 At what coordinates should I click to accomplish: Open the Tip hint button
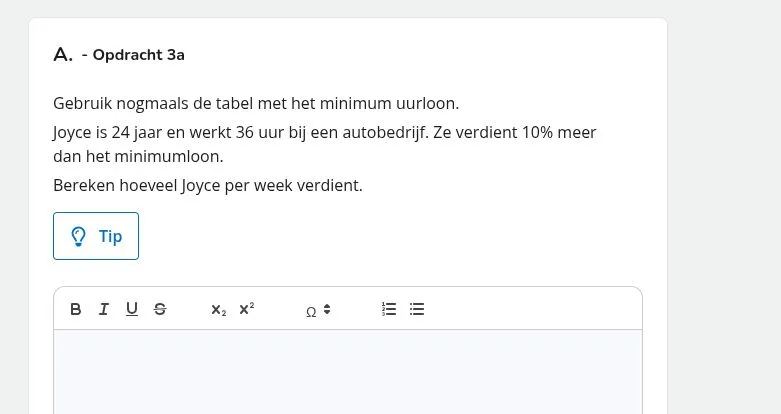pyautogui.click(x=96, y=236)
